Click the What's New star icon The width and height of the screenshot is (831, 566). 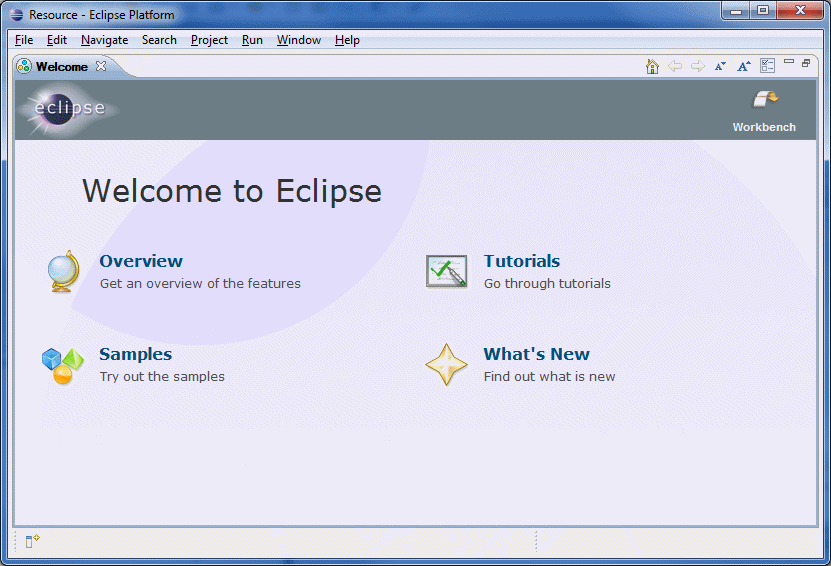pyautogui.click(x=446, y=365)
